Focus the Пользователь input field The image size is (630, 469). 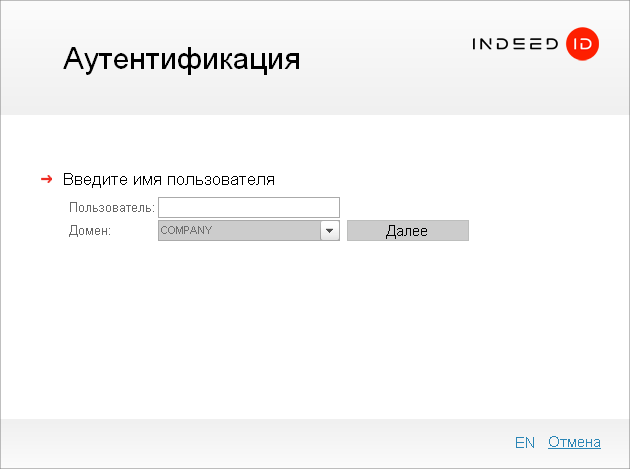249,207
